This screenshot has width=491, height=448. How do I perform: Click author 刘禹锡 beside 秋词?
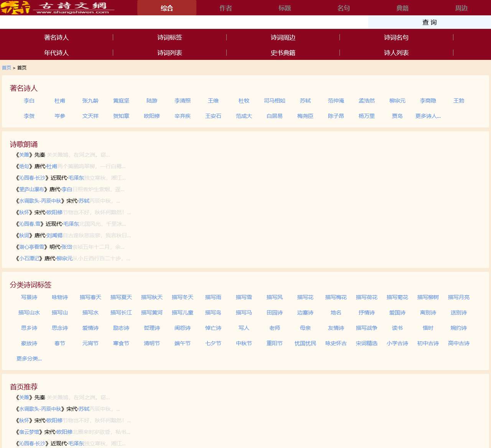(54, 235)
